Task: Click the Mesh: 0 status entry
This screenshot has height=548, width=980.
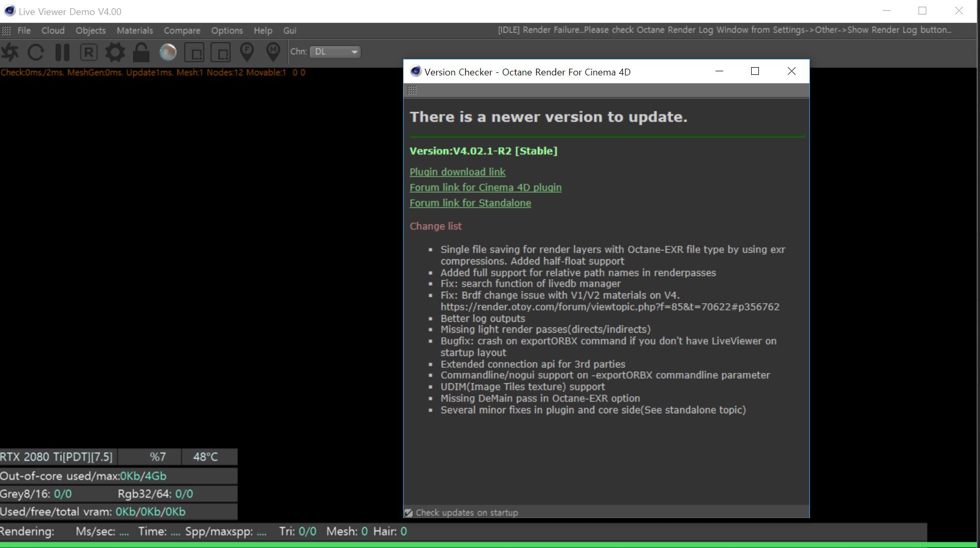Action: (x=347, y=531)
